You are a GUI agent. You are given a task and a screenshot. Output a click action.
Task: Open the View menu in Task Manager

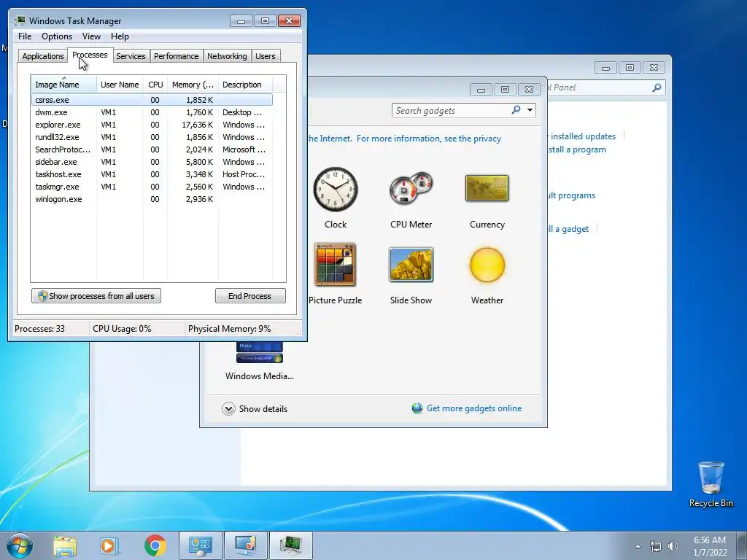tap(91, 36)
